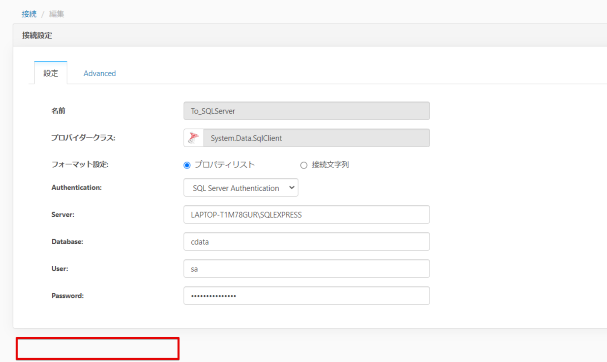The height and width of the screenshot is (362, 607).
Task: Focus the Database field containing cdata
Action: click(306, 242)
